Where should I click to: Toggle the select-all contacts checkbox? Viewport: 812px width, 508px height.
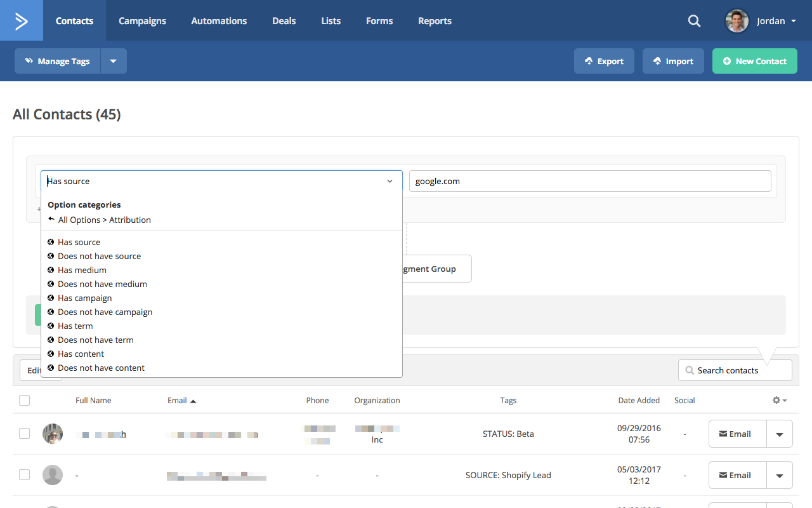(x=24, y=401)
